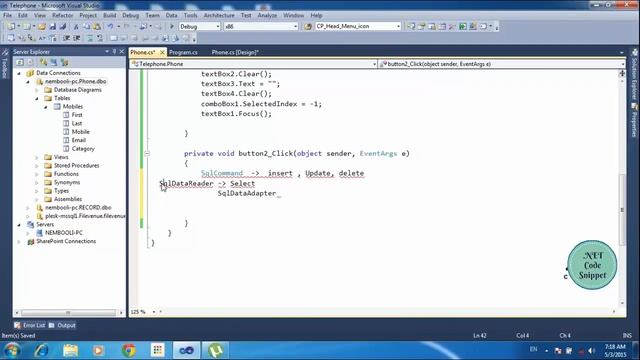Close the Server Explorer panel
The height and width of the screenshot is (360, 640).
(x=121, y=51)
